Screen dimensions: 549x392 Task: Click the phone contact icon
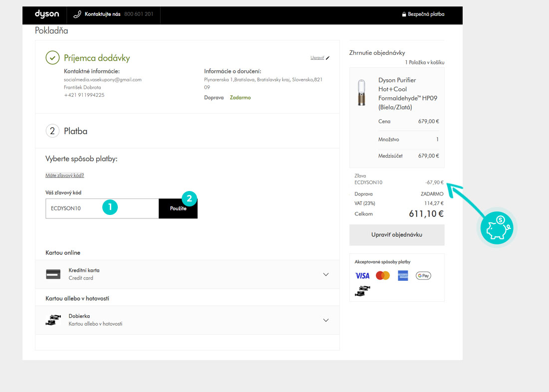77,14
